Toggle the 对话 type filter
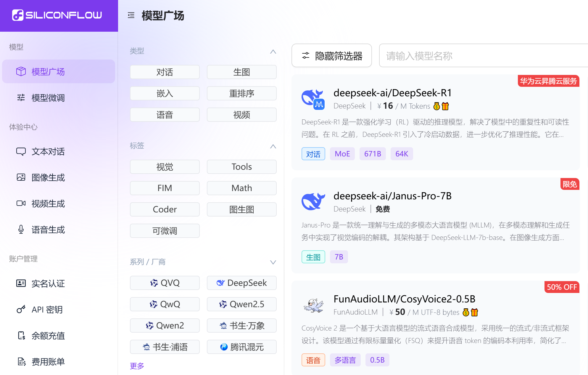 (x=165, y=72)
